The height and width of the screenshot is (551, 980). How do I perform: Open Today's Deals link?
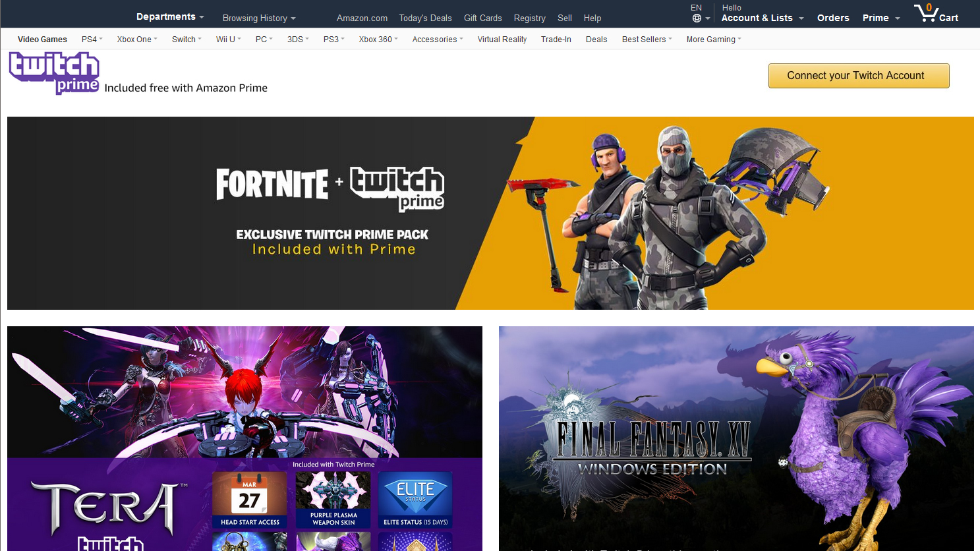[x=425, y=18]
